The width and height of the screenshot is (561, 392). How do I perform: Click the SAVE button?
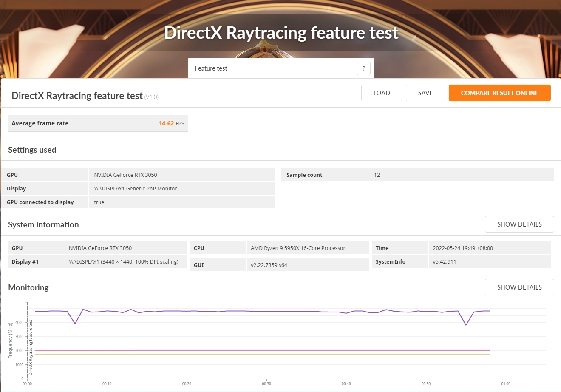point(425,93)
